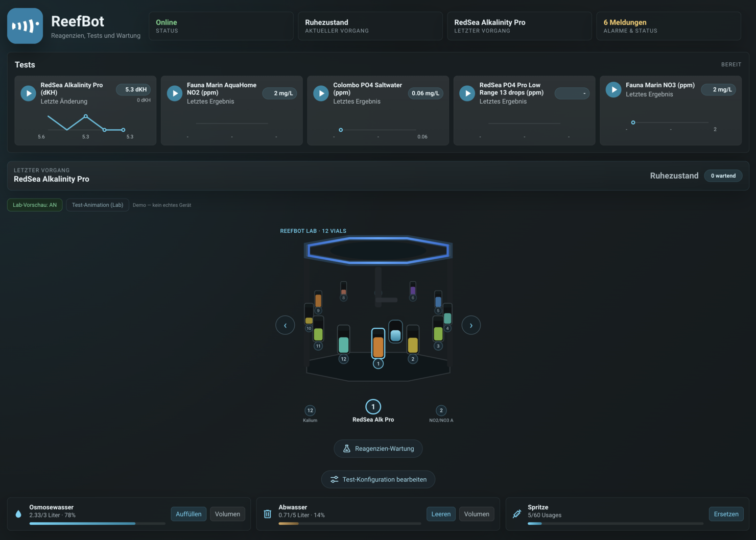
Task: Click Auffüllen for Osmosewasser
Action: tap(188, 514)
